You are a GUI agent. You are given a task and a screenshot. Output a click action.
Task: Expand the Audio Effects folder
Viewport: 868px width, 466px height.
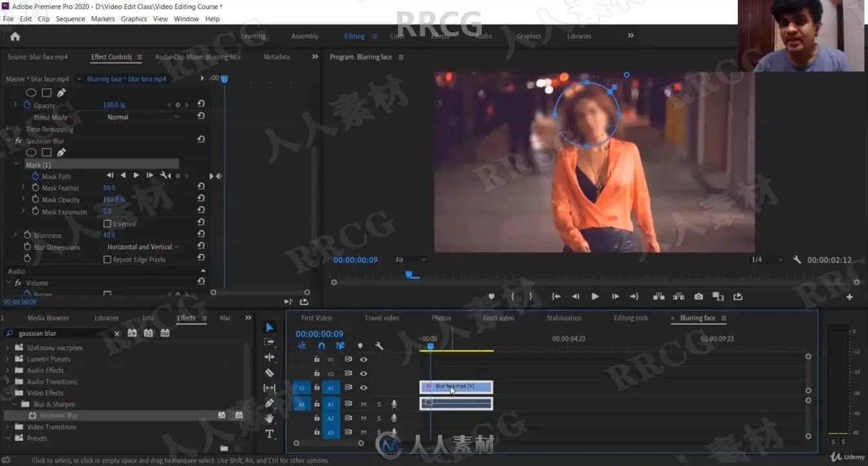pyautogui.click(x=8, y=370)
